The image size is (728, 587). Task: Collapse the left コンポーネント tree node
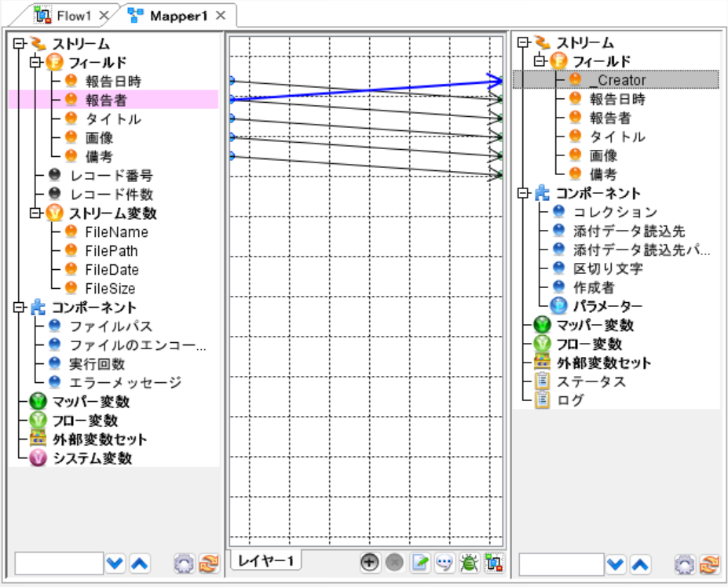tap(20, 308)
